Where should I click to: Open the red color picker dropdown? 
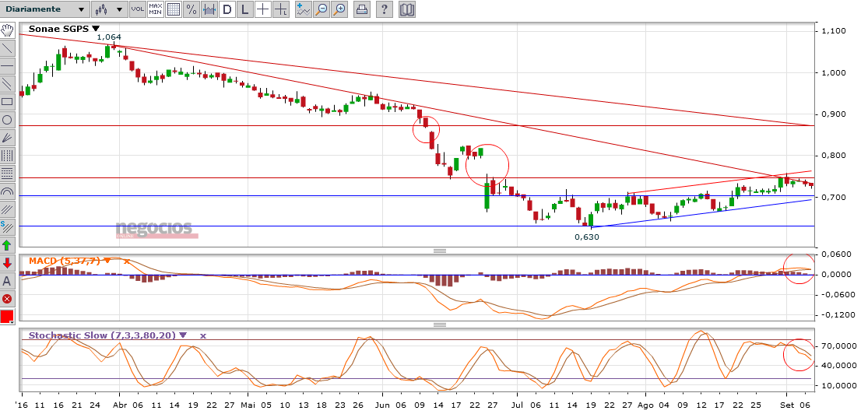(7, 318)
